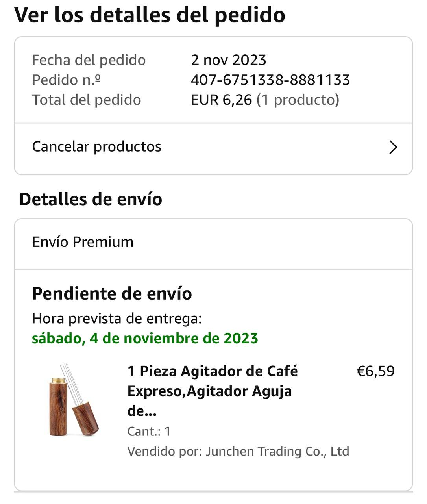Screen dimensions: 427x504
Task: Tap the Hora prevista de entrega label
Action: coord(116,319)
